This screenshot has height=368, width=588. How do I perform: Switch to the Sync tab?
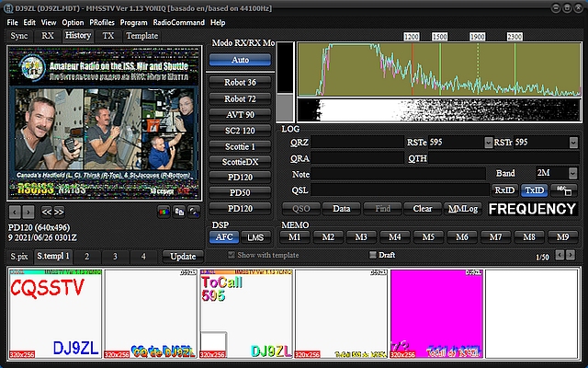click(x=19, y=36)
